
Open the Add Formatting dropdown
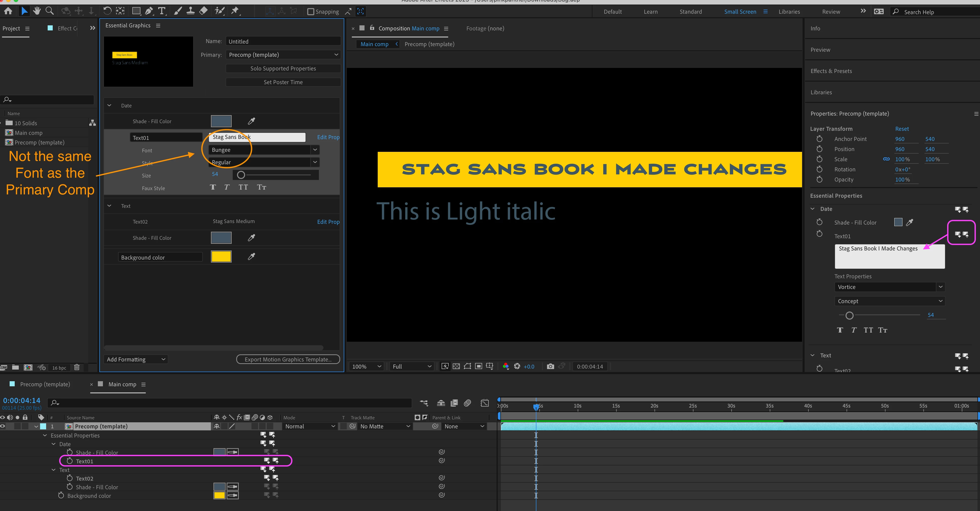point(136,359)
